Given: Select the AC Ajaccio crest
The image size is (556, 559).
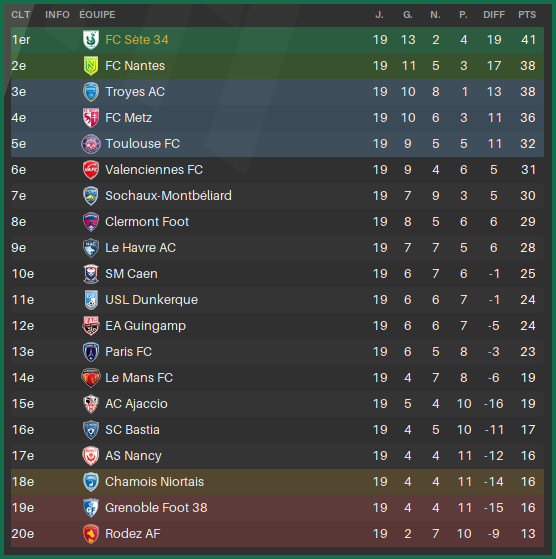Looking at the screenshot, I should [x=91, y=404].
